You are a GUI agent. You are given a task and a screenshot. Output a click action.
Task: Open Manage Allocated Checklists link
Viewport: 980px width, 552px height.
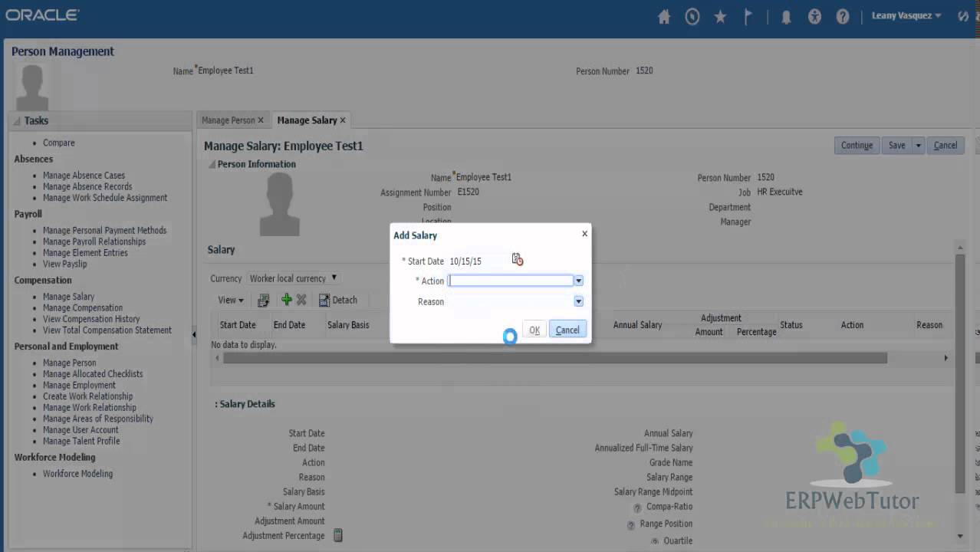click(x=93, y=374)
